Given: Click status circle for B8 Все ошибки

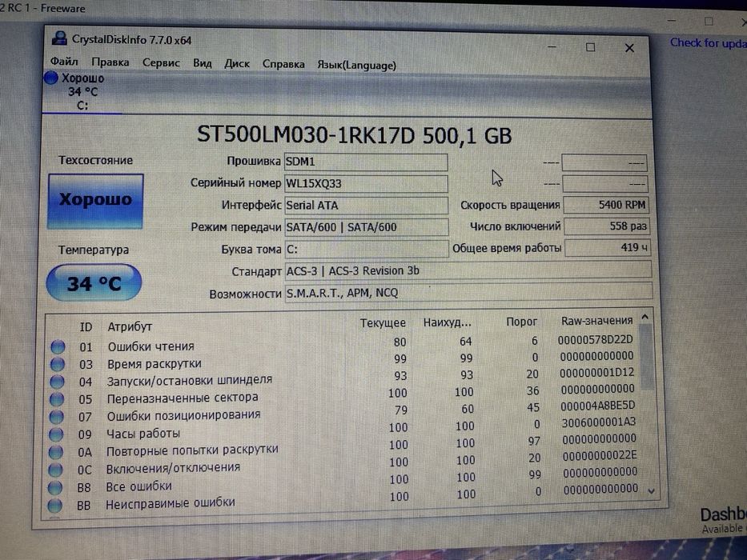Looking at the screenshot, I should click(x=54, y=487).
